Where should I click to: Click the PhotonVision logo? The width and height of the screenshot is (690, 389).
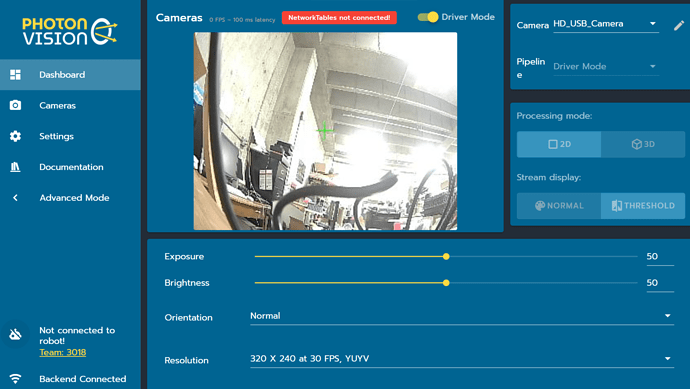tap(70, 31)
